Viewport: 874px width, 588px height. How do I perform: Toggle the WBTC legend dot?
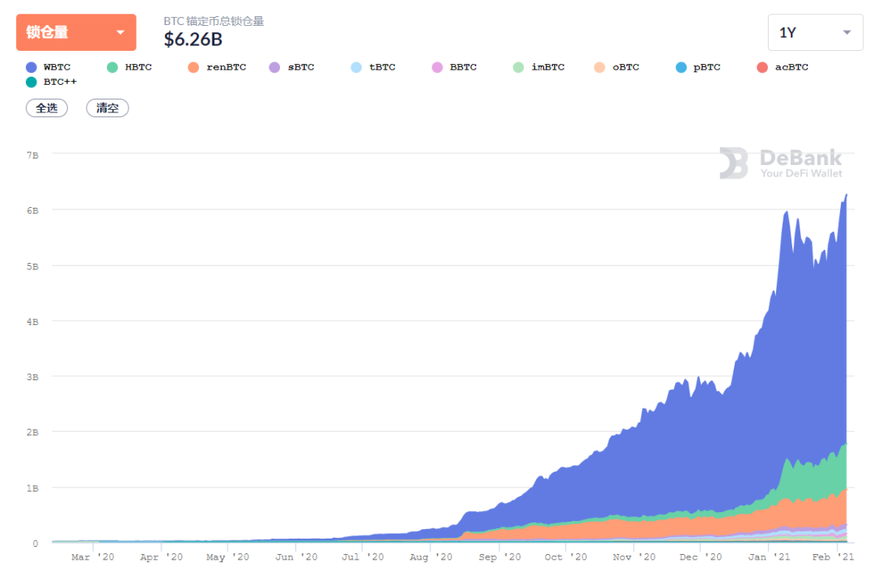pos(32,67)
